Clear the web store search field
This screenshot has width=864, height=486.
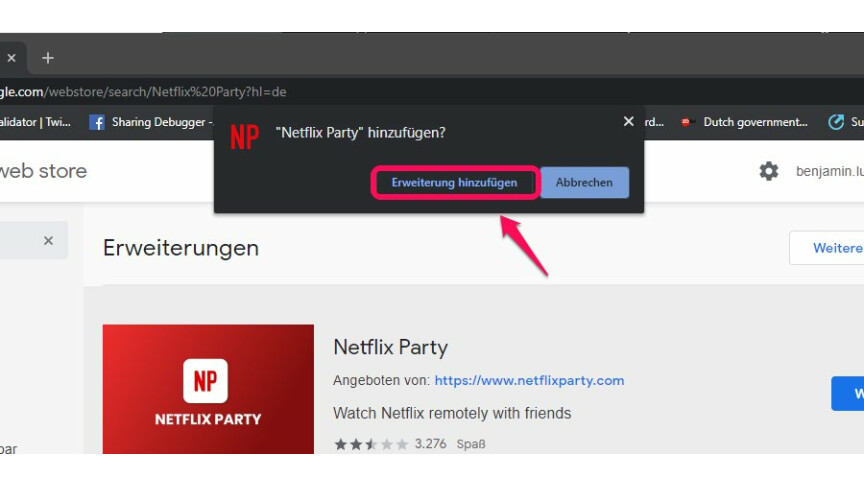coord(48,241)
